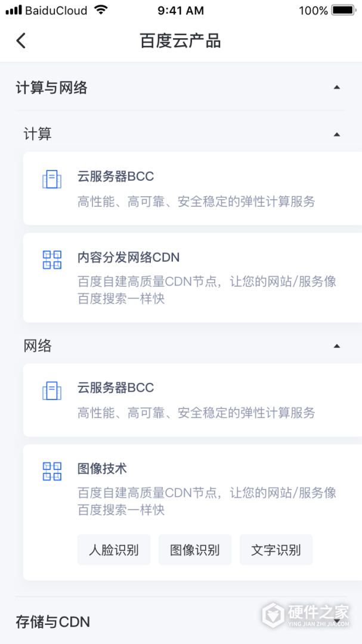Tap the 文字识别 tag
This screenshot has height=644, width=362.
click(x=276, y=550)
